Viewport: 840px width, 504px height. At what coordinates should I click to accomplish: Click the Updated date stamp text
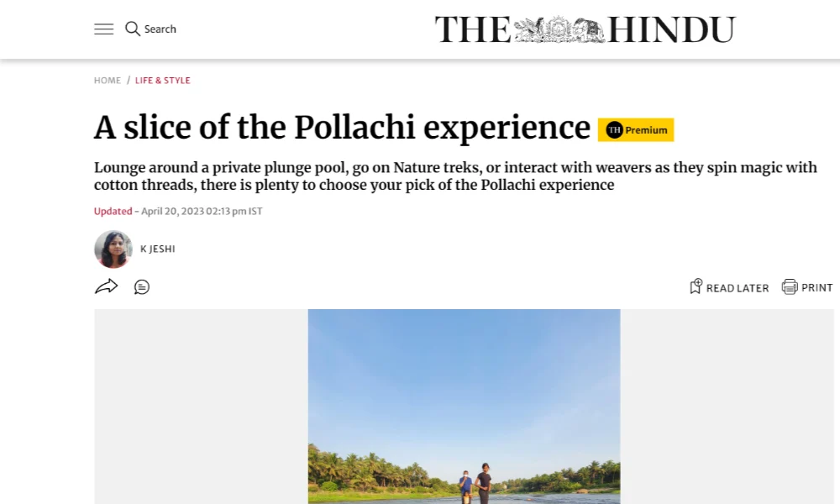pyautogui.click(x=178, y=211)
